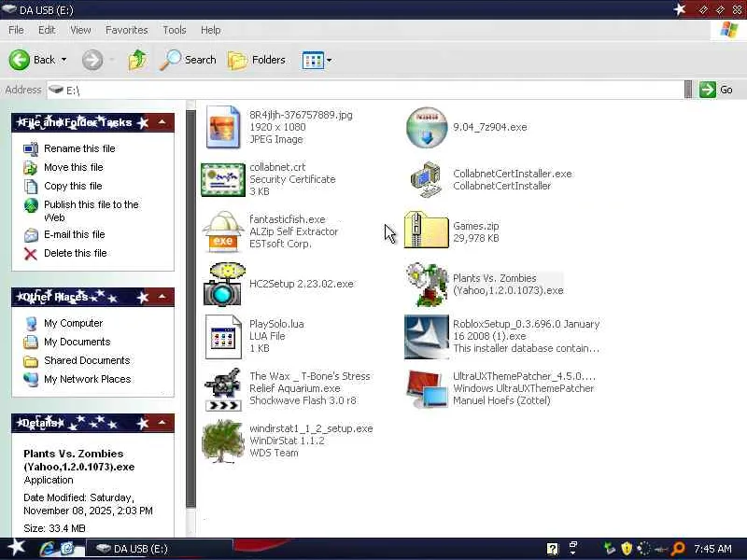Open the Views dropdown arrow
The height and width of the screenshot is (560, 747).
pos(329,60)
